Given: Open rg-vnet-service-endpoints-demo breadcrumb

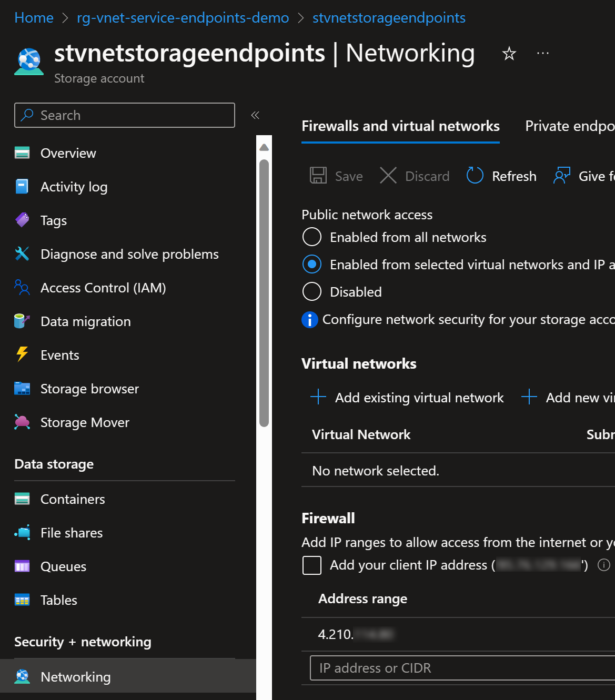Looking at the screenshot, I should (183, 18).
